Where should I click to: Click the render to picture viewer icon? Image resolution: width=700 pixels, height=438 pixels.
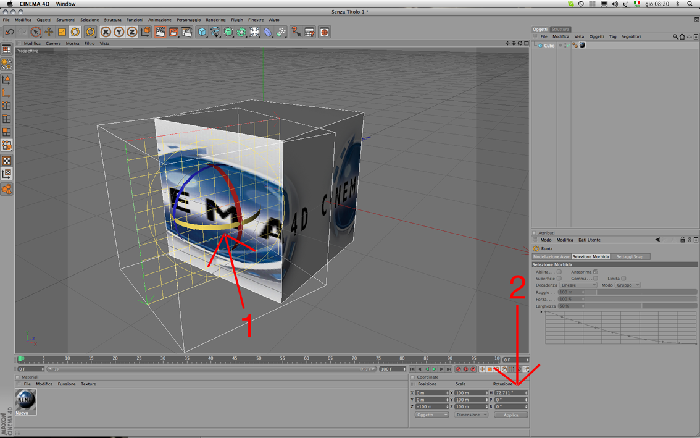pyautogui.click(x=174, y=32)
